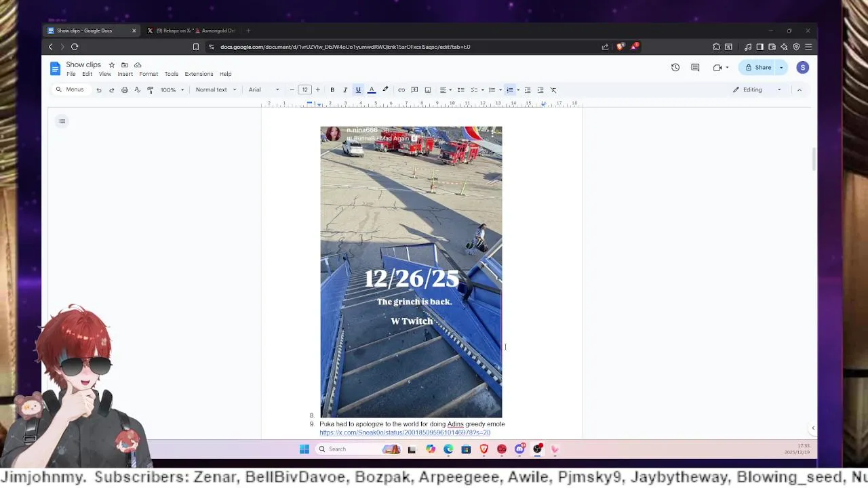Click the font size 12 field
Screen dimensions: 868x488
click(305, 90)
